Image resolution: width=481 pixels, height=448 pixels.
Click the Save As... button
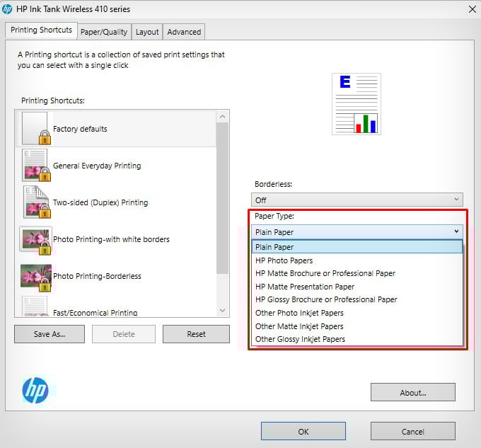50,334
